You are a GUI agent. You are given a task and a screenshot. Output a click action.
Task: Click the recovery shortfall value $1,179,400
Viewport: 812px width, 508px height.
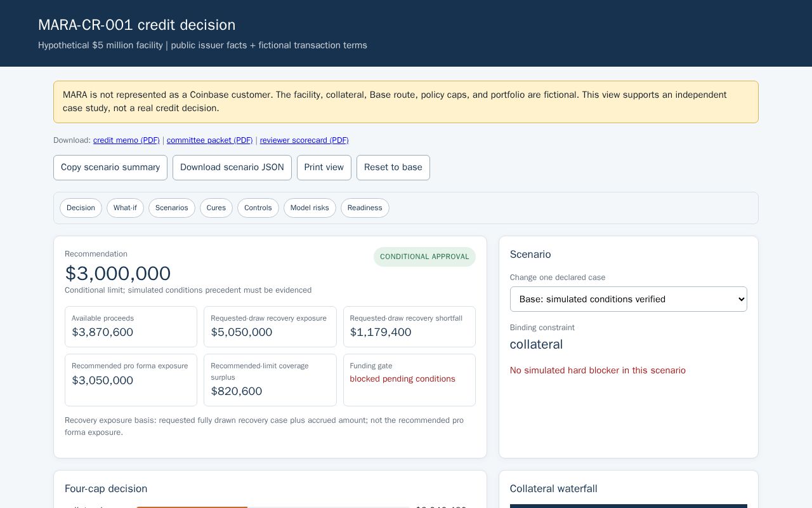point(381,332)
